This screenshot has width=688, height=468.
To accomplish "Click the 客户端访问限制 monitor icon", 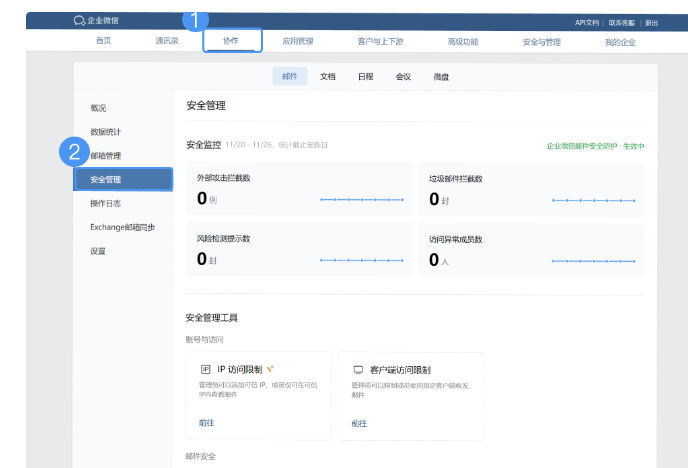I will point(358,369).
